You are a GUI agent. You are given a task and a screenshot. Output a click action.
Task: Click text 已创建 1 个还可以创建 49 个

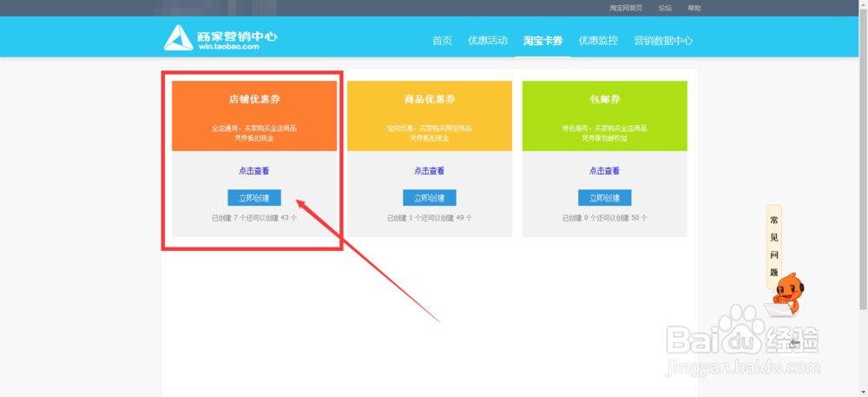[x=430, y=218]
